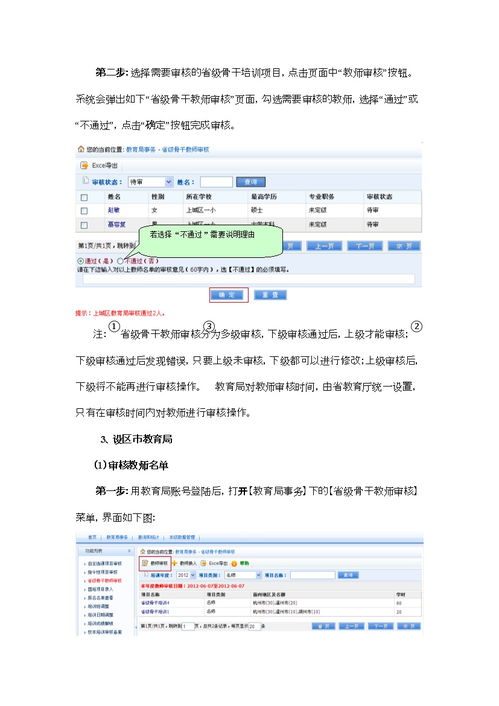Click the 跳转到 page number input in lower pagination

187,626
